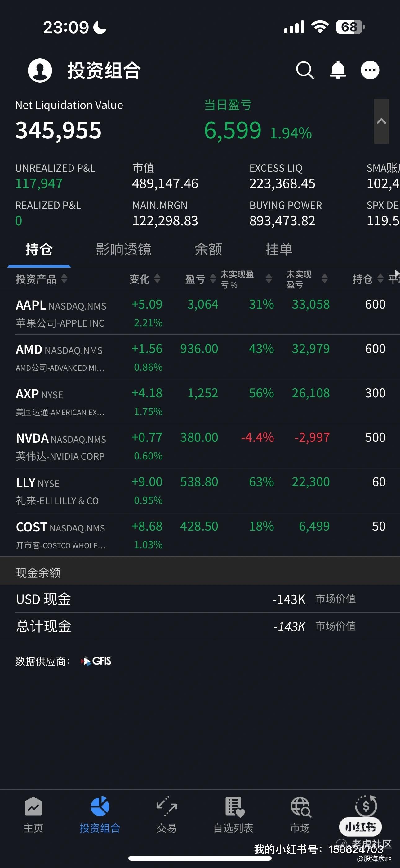The height and width of the screenshot is (868, 400).
Task: Switch to 余额 tab
Action: 208,249
